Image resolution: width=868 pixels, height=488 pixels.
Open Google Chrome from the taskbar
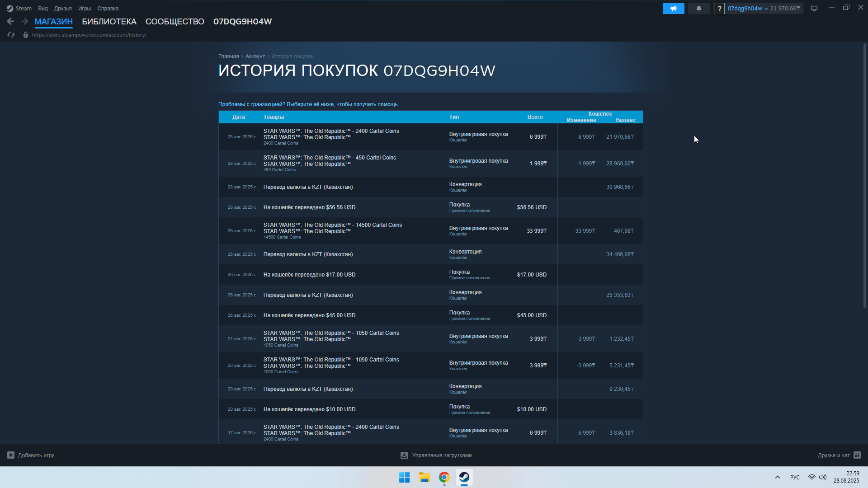click(444, 477)
